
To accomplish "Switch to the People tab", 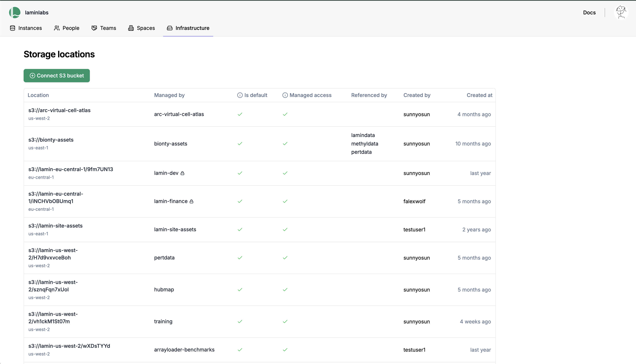I will point(67,28).
